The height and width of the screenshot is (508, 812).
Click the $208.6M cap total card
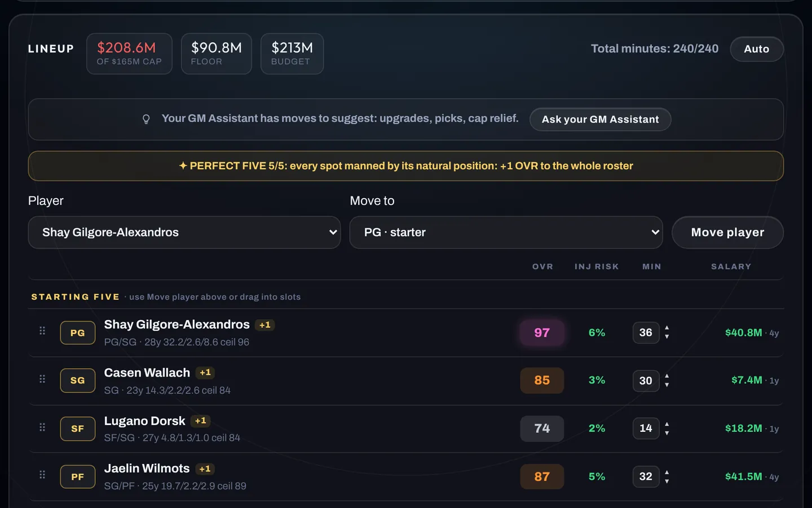coord(129,54)
